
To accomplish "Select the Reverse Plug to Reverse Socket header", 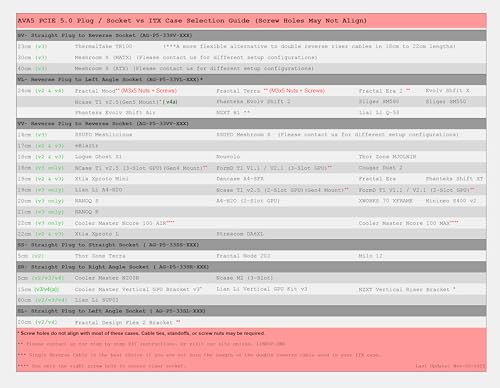I will point(251,124).
